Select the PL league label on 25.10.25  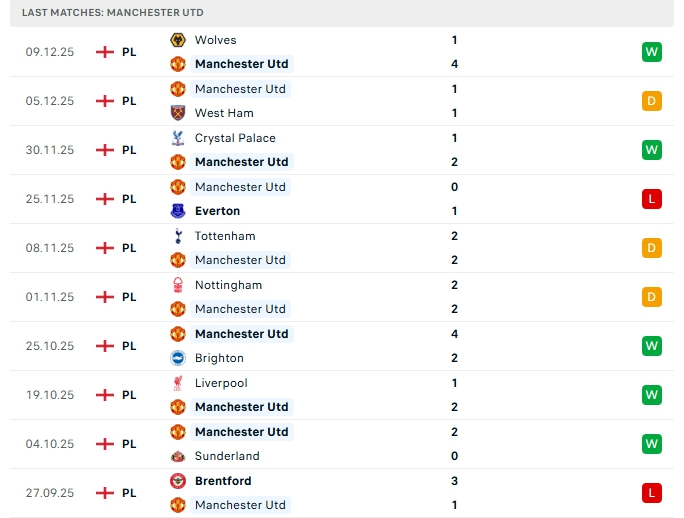129,346
